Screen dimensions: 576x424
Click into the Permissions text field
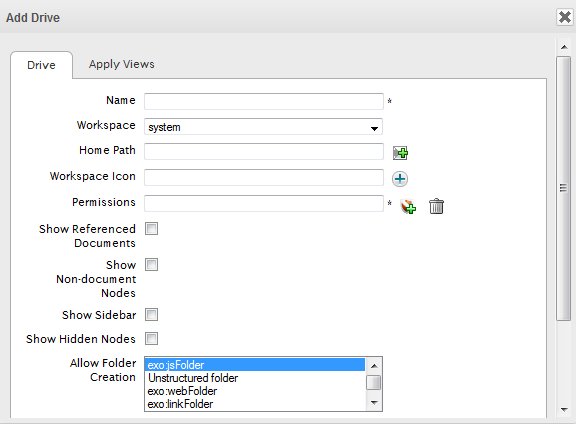coord(264,204)
